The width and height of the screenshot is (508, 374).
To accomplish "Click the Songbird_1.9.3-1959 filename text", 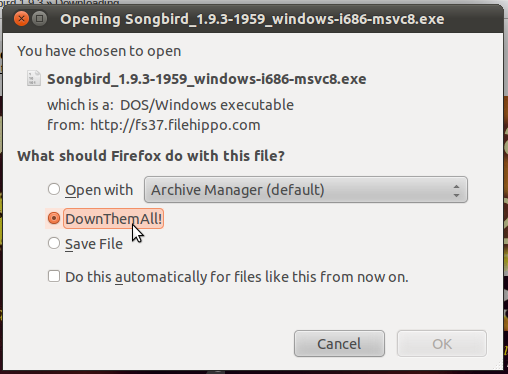I will click(x=207, y=79).
